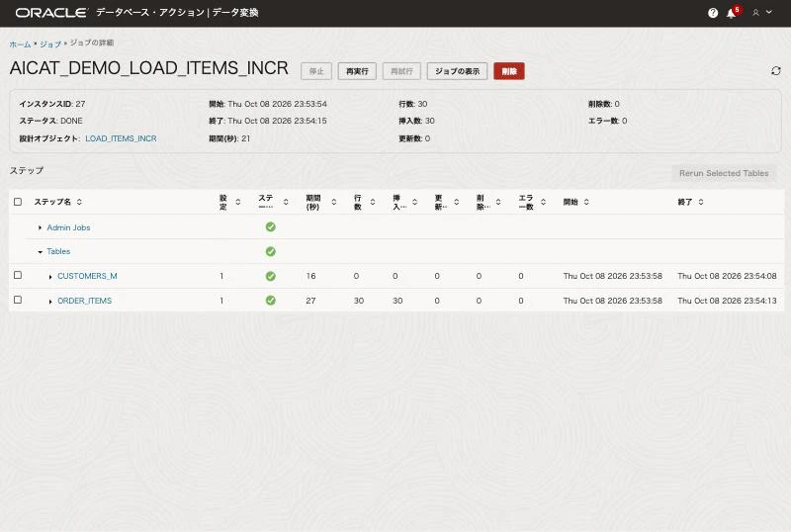Viewport: 791px width, 532px height.
Task: Sort by 開始 column arrows
Action: (586, 202)
